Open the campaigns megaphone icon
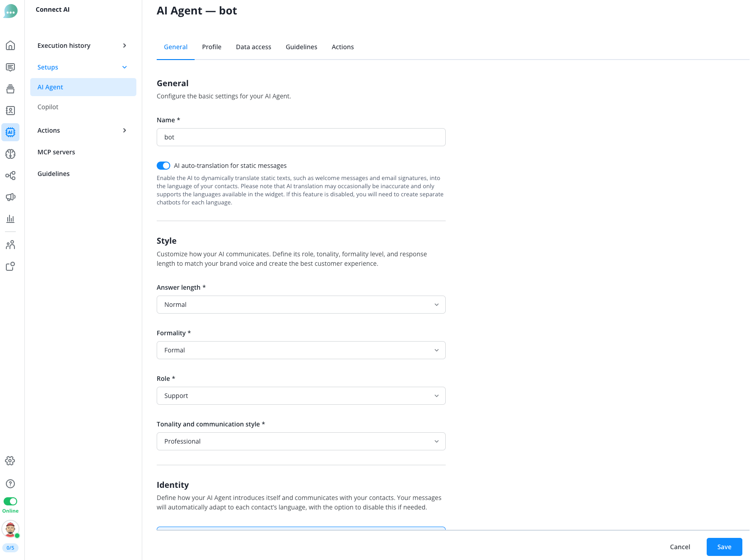The image size is (755, 560). tap(10, 197)
